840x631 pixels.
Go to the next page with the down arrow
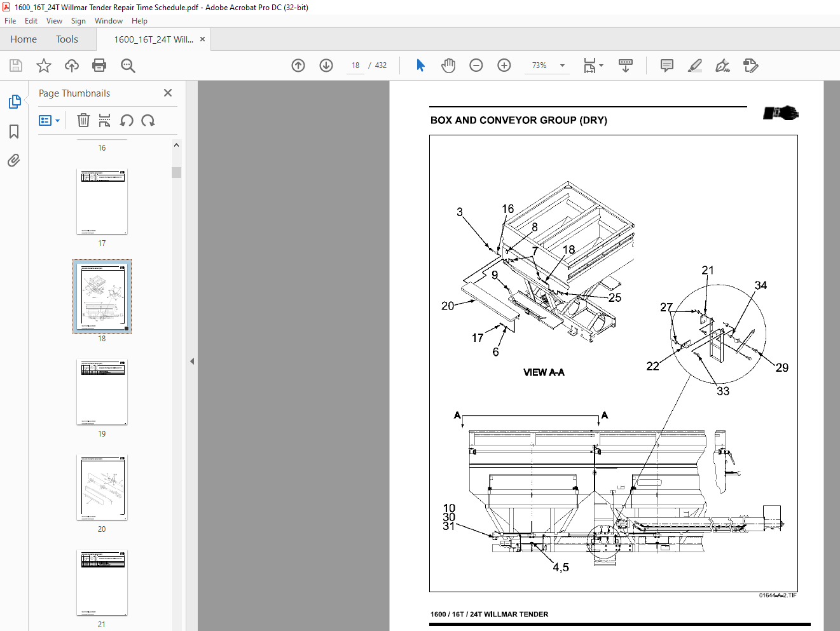coord(326,65)
